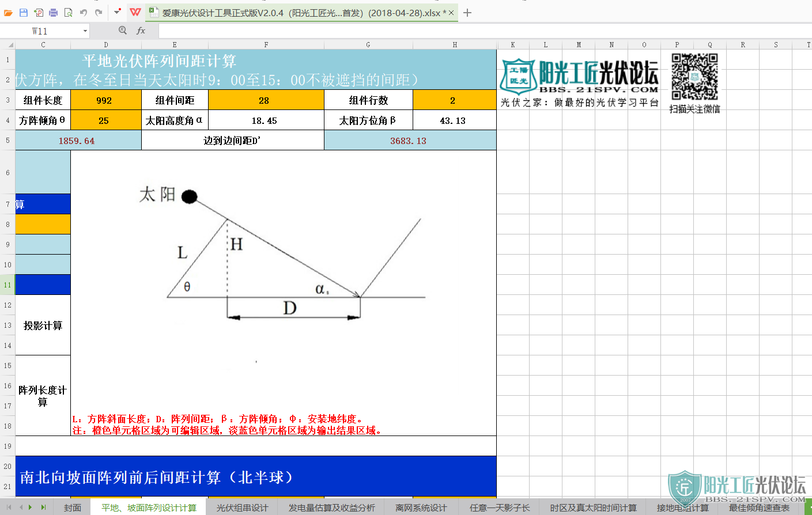This screenshot has width=812, height=515.
Task: Open the name box dropdown arrow
Action: click(85, 31)
